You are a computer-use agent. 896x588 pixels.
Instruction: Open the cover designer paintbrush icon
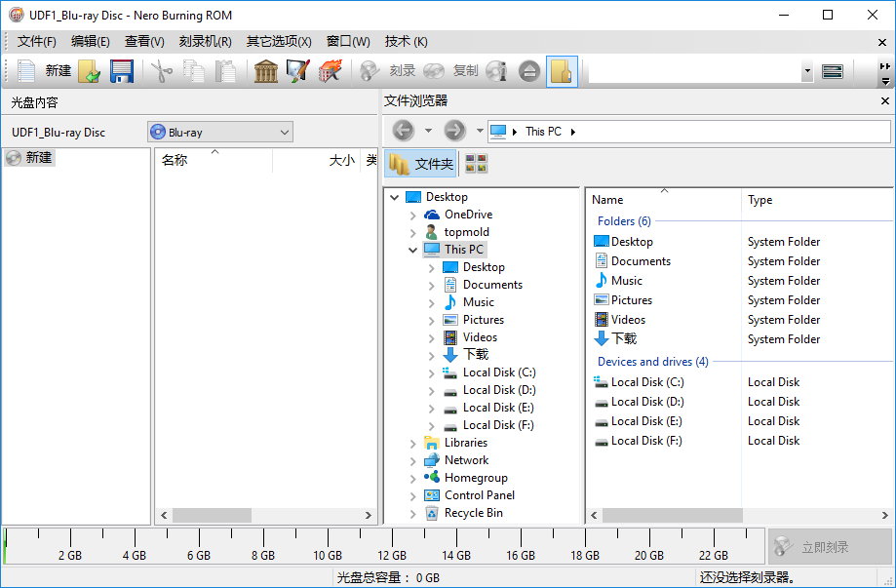tap(297, 71)
